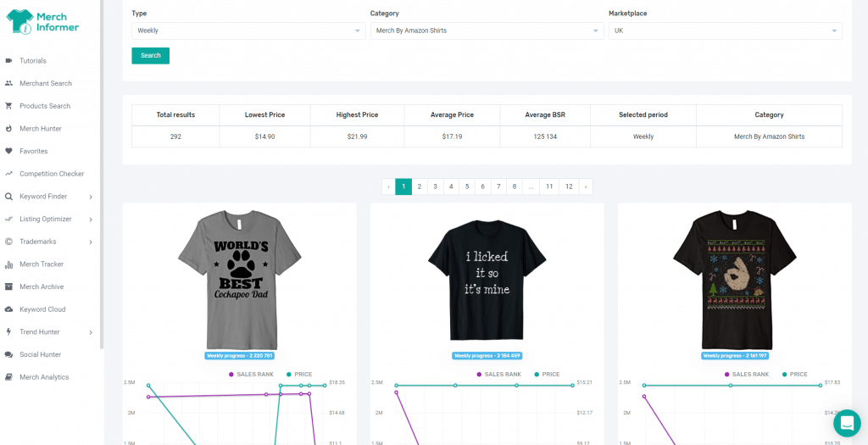Open Merchant Search in the sidebar
Image resolution: width=868 pixels, height=445 pixels.
point(46,83)
